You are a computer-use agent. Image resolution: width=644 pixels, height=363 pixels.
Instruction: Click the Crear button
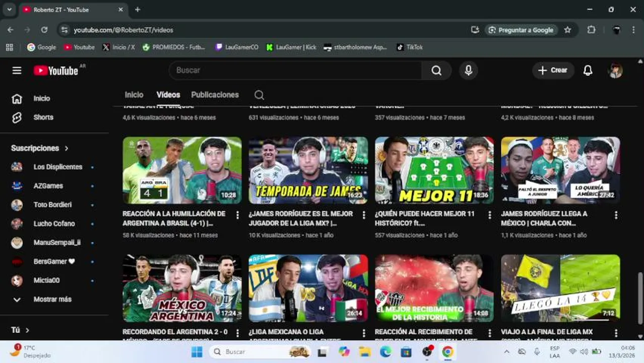pos(553,71)
